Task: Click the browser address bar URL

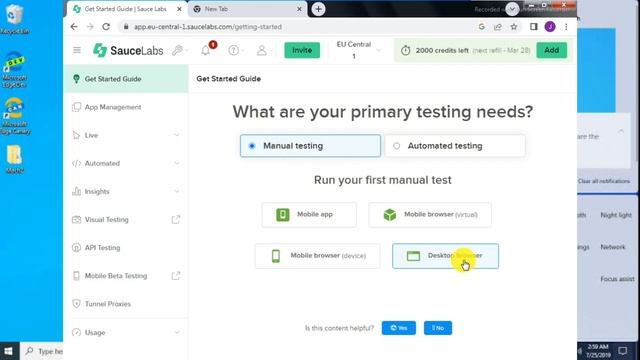Action: 208,27
